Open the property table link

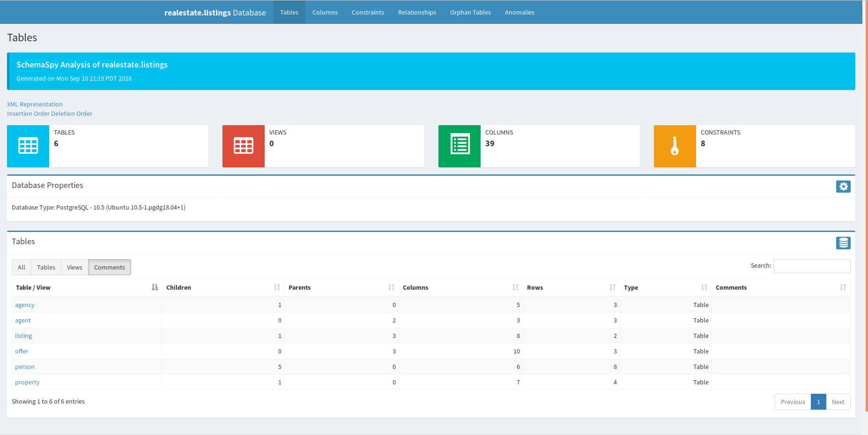27,382
